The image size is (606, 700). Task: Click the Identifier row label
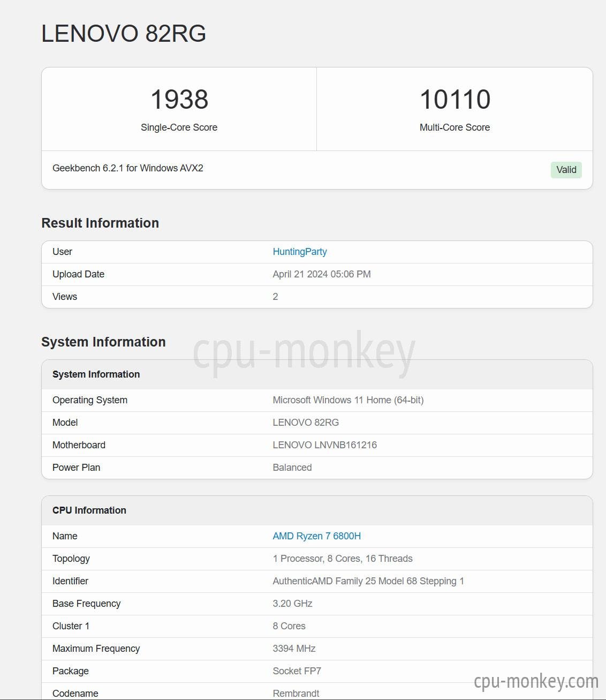pos(70,581)
